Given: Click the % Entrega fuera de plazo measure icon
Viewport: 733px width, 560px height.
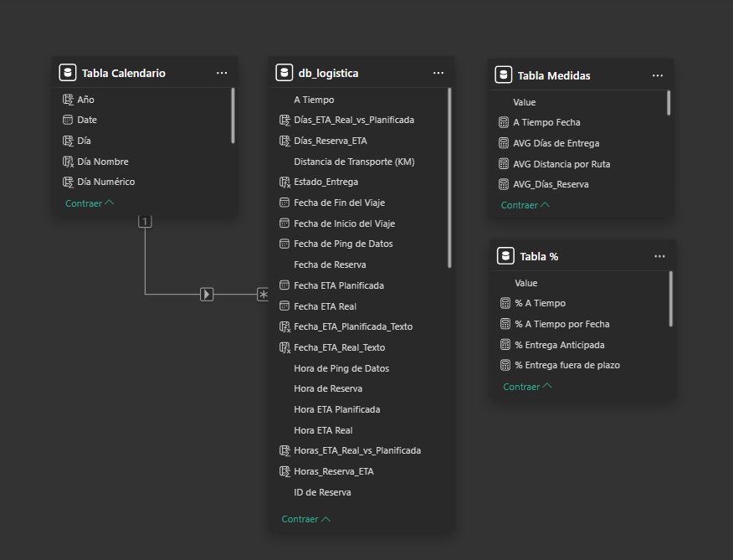Looking at the screenshot, I should 505,365.
